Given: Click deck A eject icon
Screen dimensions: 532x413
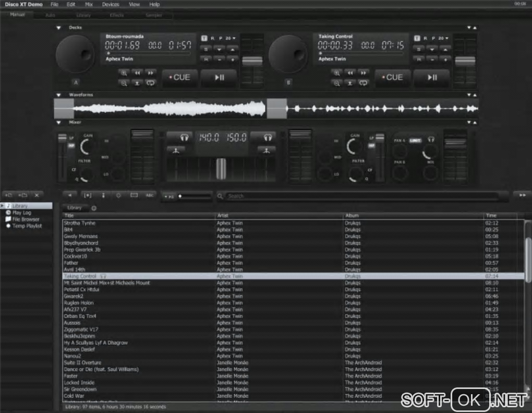Looking at the screenshot, I should pyautogui.click(x=137, y=83).
